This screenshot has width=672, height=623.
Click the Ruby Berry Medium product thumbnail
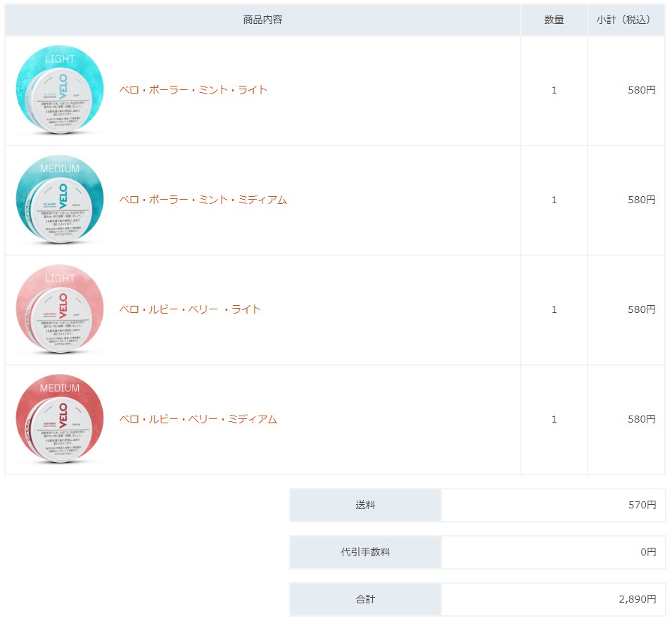point(60,419)
